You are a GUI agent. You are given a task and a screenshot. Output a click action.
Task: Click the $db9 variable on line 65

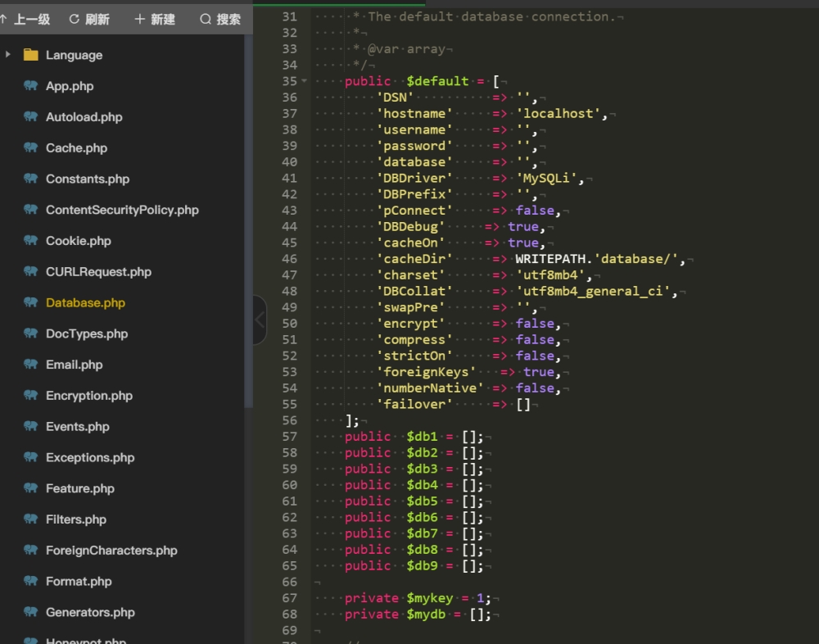422,565
